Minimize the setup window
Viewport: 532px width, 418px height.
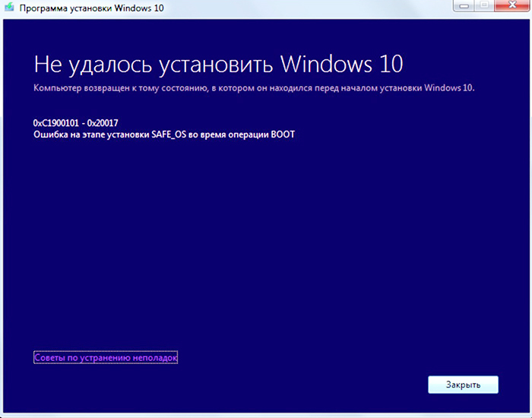click(464, 5)
